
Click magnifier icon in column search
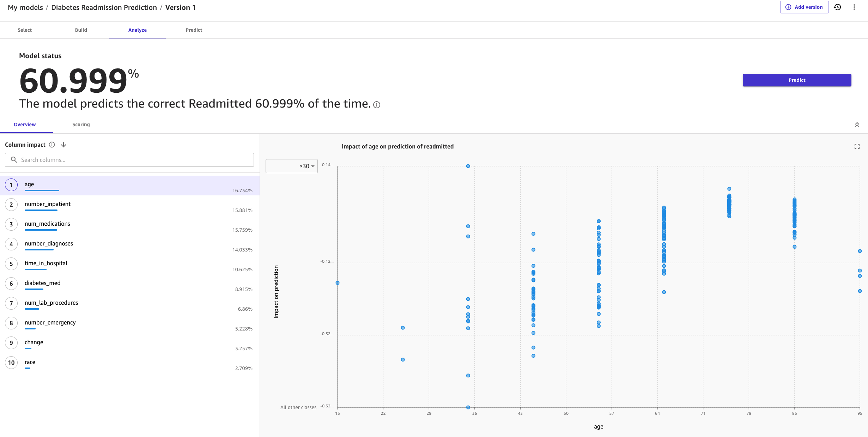14,160
